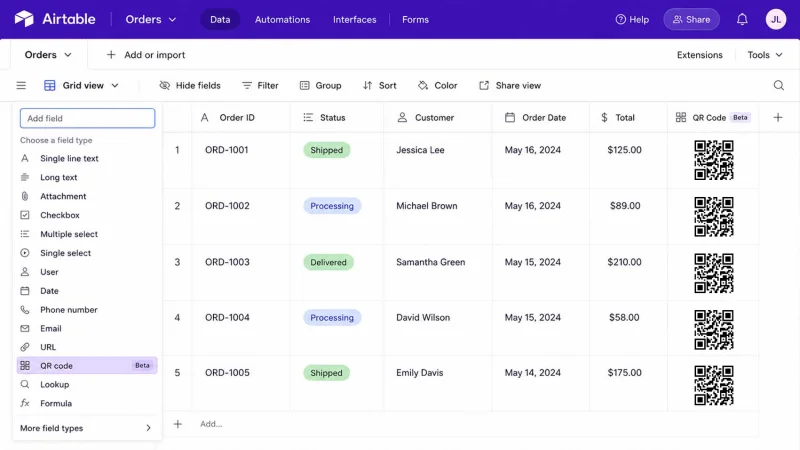Open the Color options
Viewport: 800px width, 450px height.
click(438, 86)
